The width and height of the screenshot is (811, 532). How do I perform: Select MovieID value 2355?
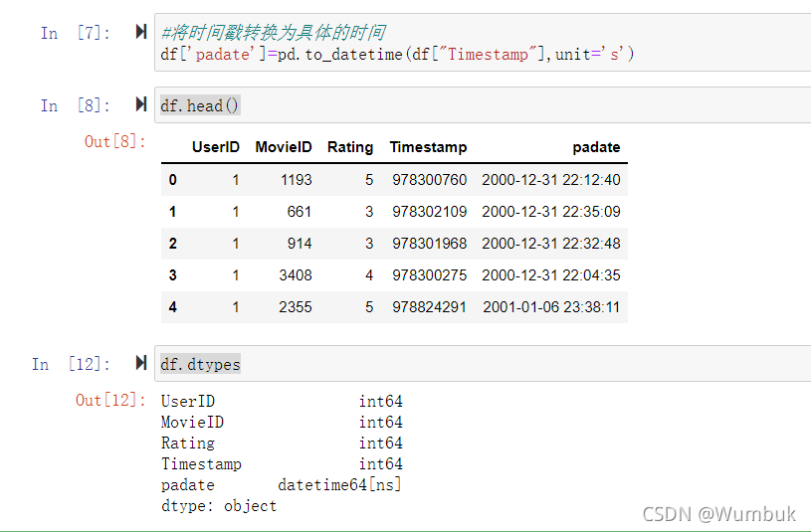tap(296, 307)
